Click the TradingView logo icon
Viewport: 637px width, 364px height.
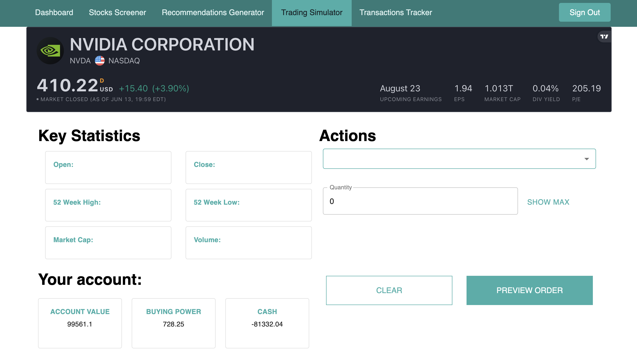[604, 37]
